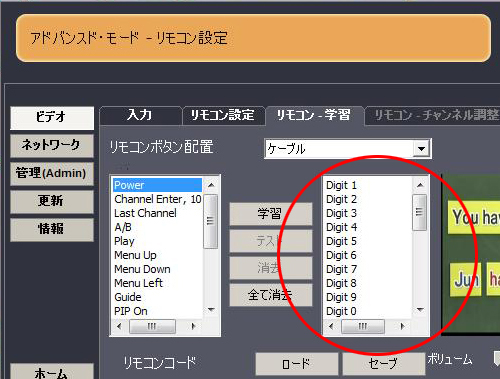Select PIP On in list
500x379 pixels.
[158, 311]
